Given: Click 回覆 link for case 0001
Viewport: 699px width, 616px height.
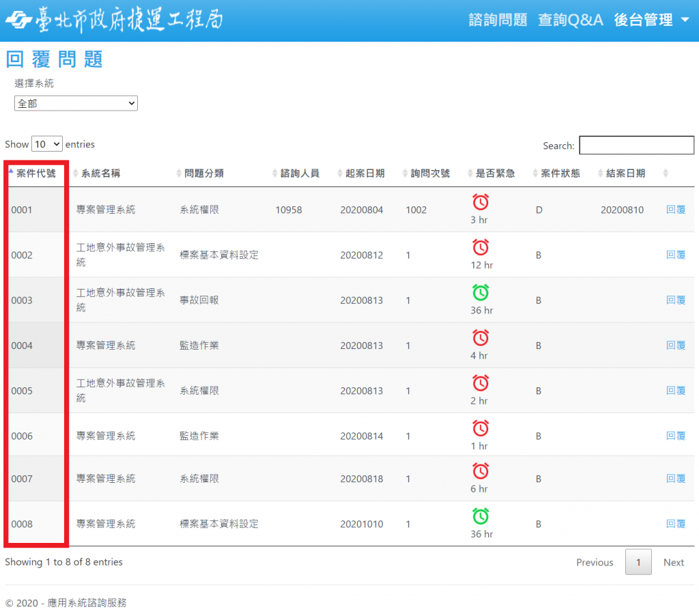Looking at the screenshot, I should point(675,210).
